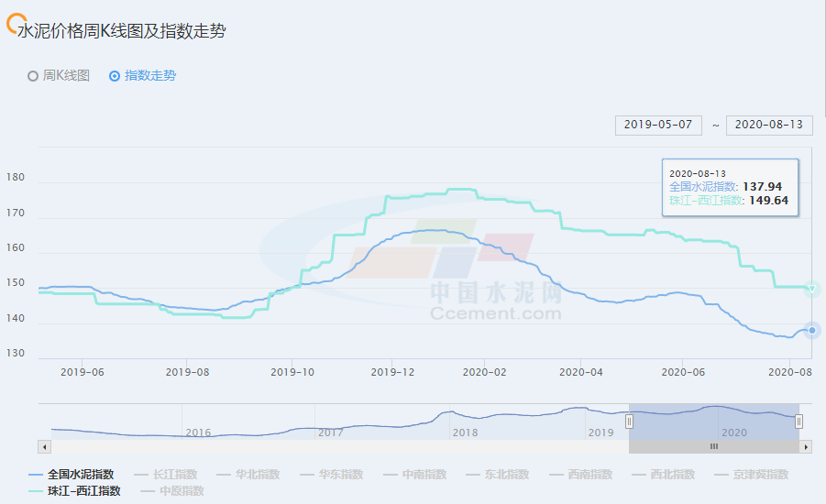
Task: Click the 2019-12 x-axis label
Action: [x=392, y=372]
